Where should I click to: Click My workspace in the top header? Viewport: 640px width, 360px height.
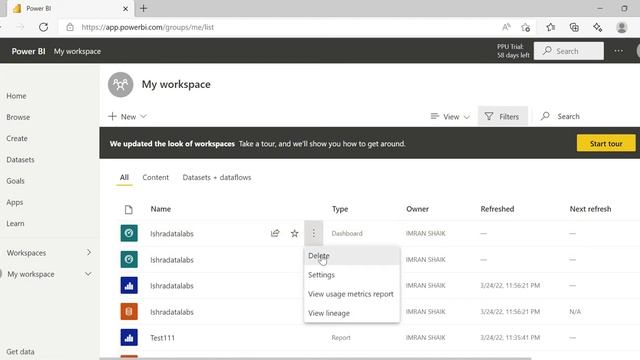click(77, 51)
